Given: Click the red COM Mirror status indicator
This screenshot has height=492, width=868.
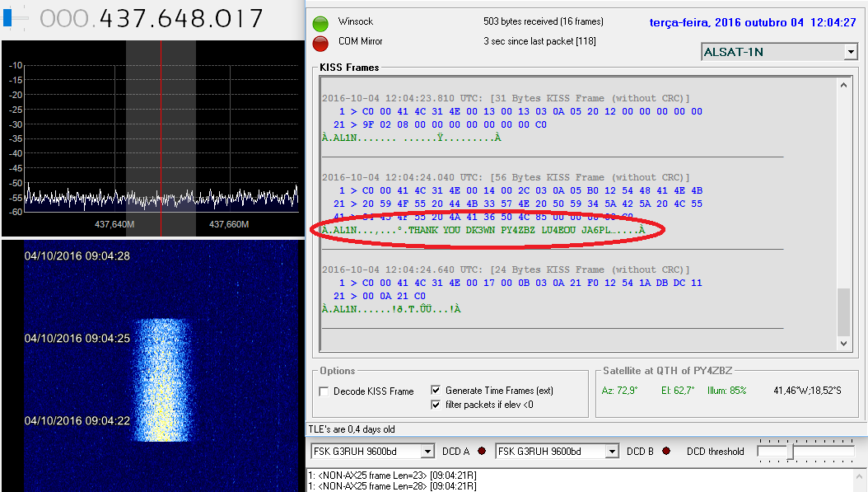Looking at the screenshot, I should [320, 42].
